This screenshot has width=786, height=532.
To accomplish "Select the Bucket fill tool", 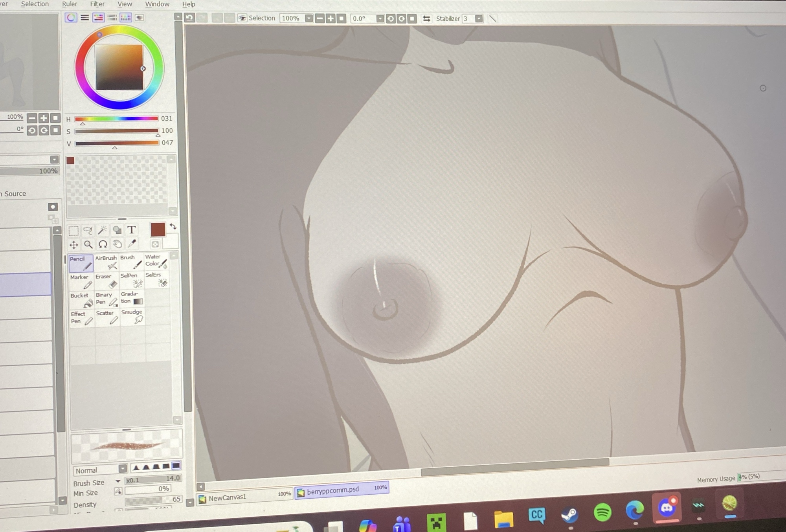I will [81, 299].
